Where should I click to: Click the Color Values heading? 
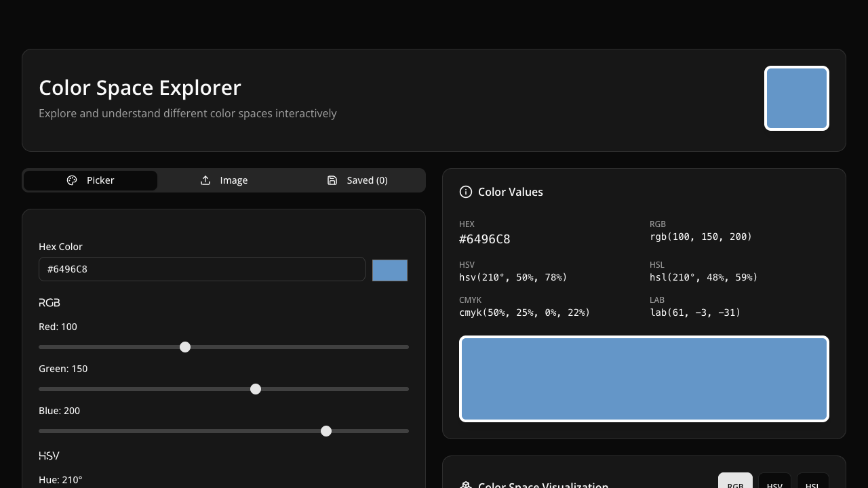point(511,192)
